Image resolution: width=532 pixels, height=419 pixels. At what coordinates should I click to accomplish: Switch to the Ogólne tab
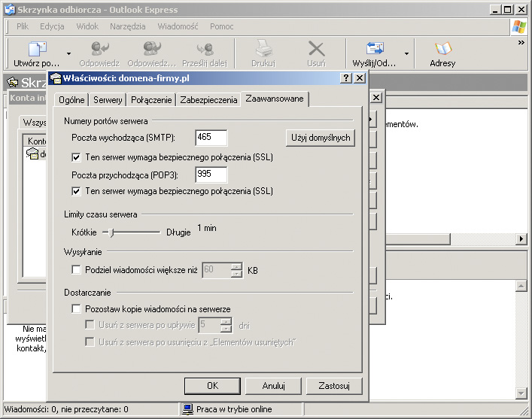[71, 100]
